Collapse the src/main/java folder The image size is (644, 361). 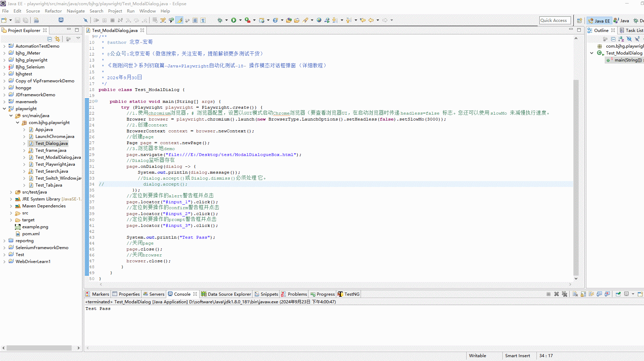pyautogui.click(x=11, y=116)
